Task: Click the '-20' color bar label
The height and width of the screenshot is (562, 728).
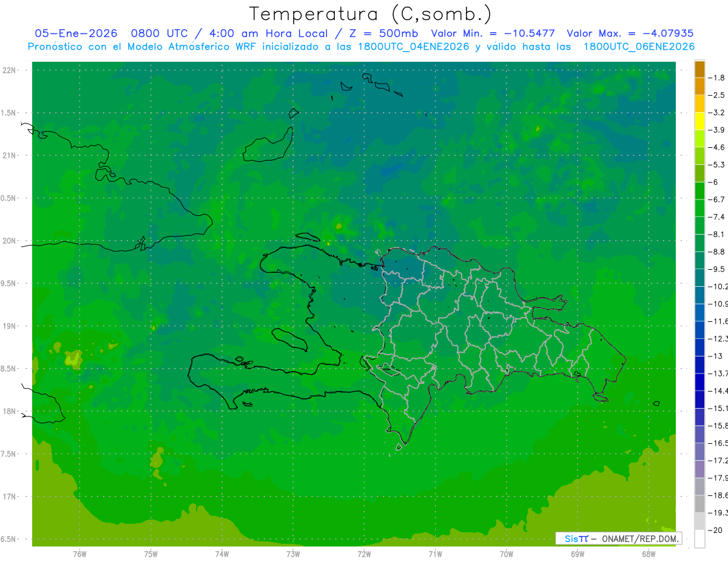Action: 715,530
